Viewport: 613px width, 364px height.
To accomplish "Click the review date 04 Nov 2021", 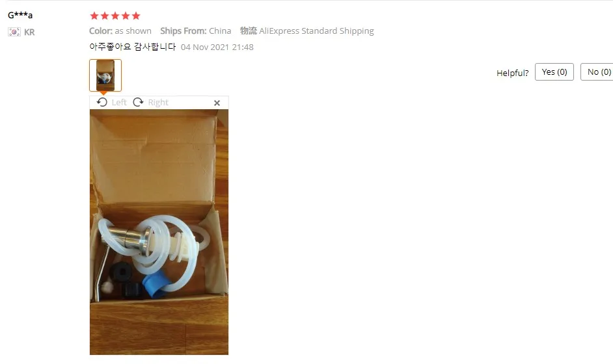I will click(205, 47).
